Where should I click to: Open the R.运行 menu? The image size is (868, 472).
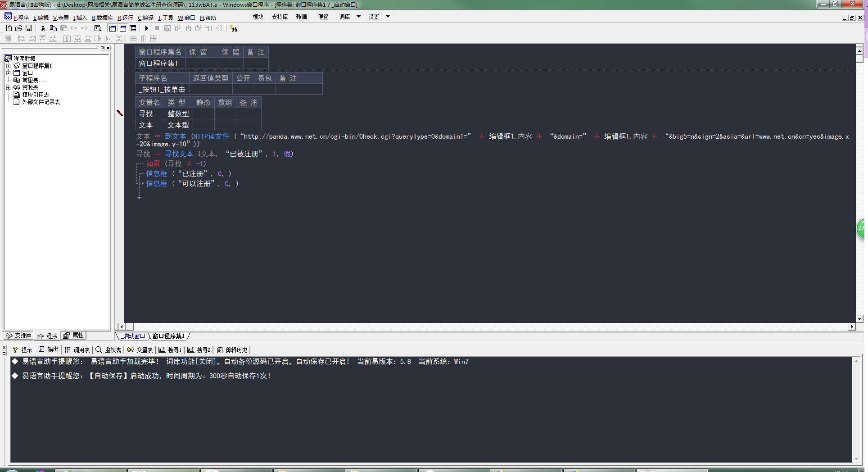125,18
